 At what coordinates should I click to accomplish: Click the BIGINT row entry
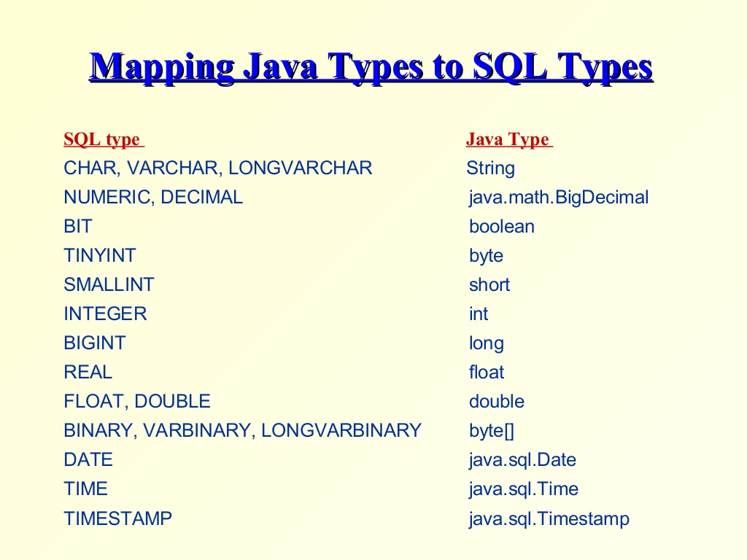point(95,343)
